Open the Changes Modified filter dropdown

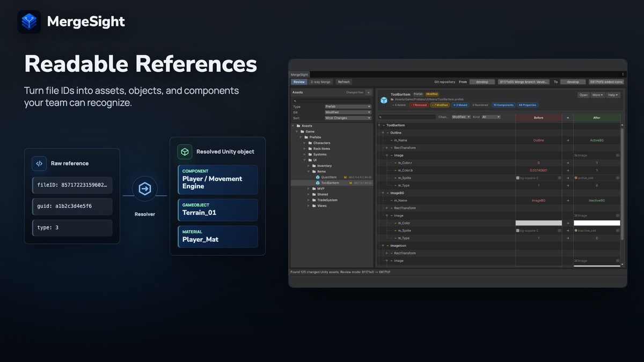point(461,117)
